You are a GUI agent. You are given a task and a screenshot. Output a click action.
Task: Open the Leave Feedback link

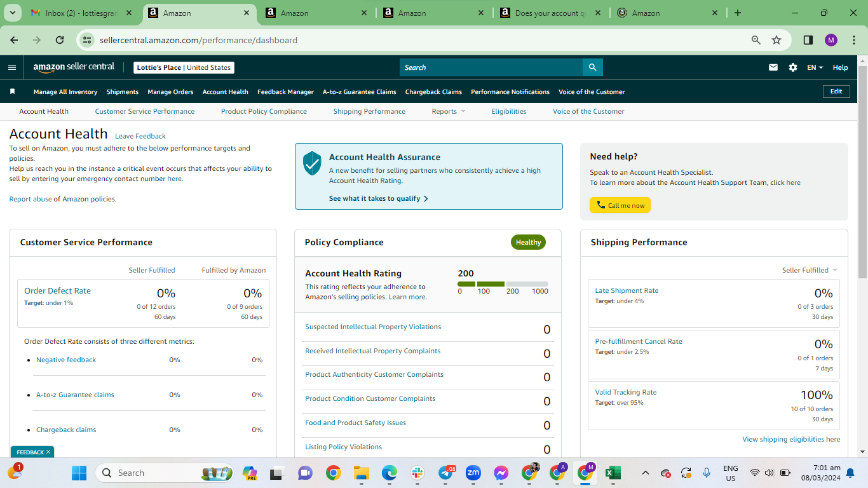[x=140, y=136]
